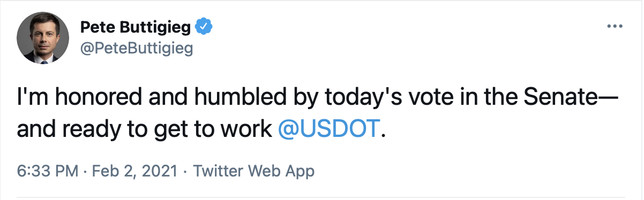
Task: Open the @PeteButtigieg handle link
Action: click(136, 49)
